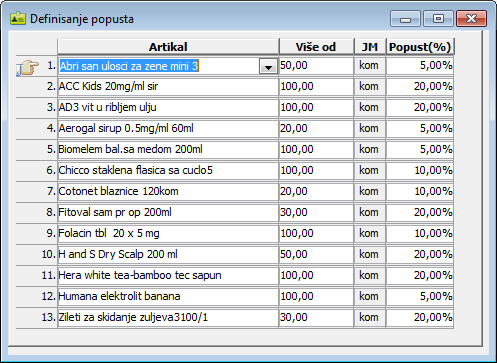This screenshot has height=363, width=497.
Task: Click the Folacin tbl 20 x 5 mg cell
Action: pyautogui.click(x=168, y=233)
